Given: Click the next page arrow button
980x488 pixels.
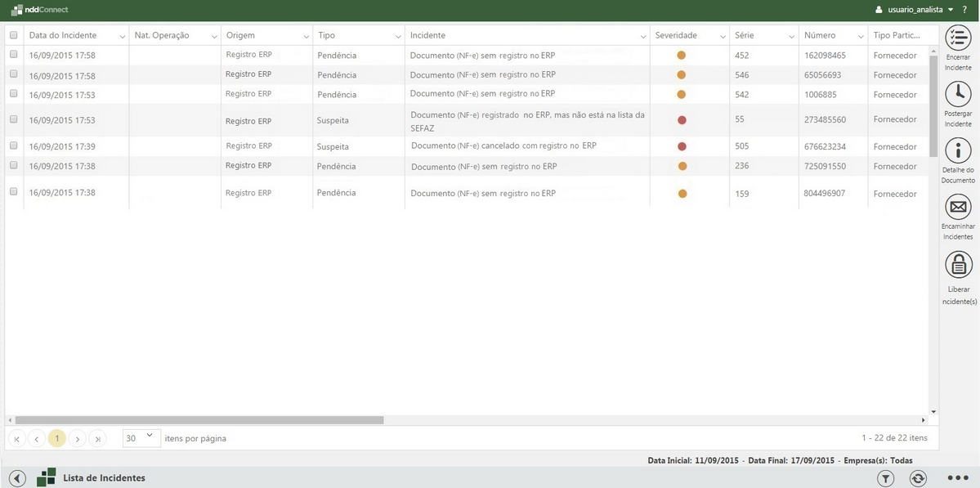Looking at the screenshot, I should coord(77,439).
